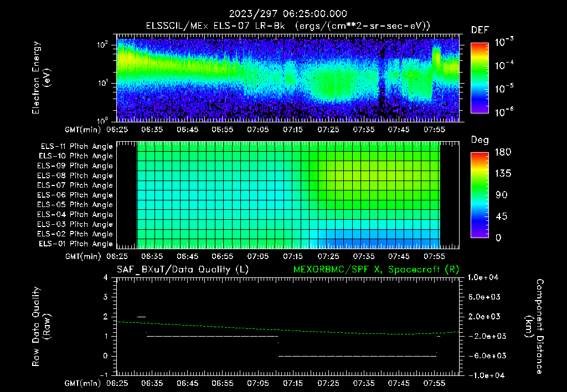
Task: Click the 'Raw Data Quality (Raw)' axis label
Action: [41, 327]
